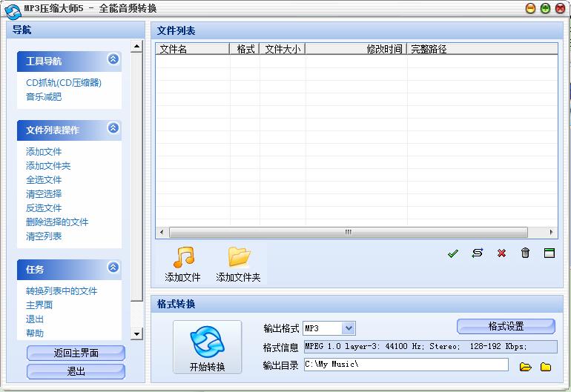The width and height of the screenshot is (571, 392).
Task: Sort by the 完整路径 column header
Action: click(x=482, y=49)
